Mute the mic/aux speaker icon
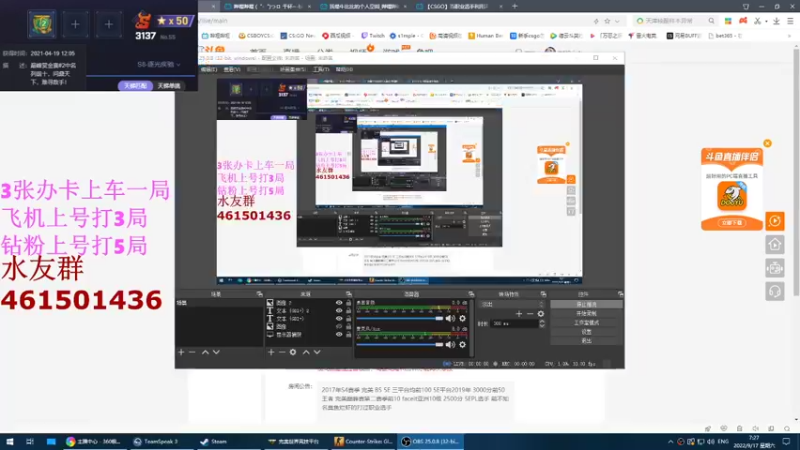This screenshot has width=800, height=450. click(x=450, y=345)
